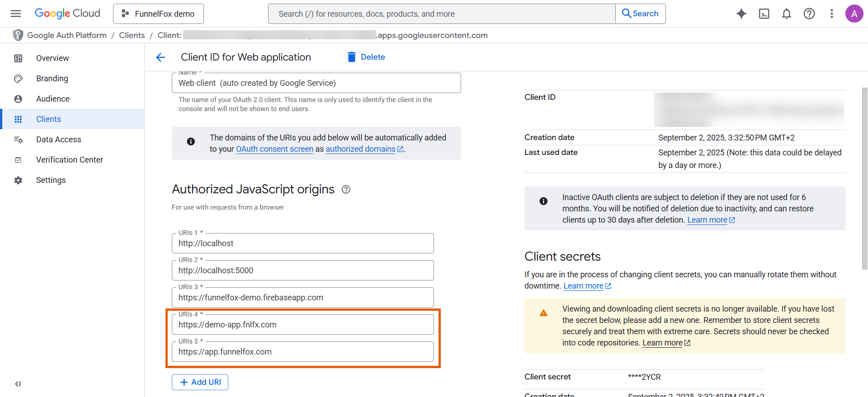Click the inactive clients info icon

543,201
